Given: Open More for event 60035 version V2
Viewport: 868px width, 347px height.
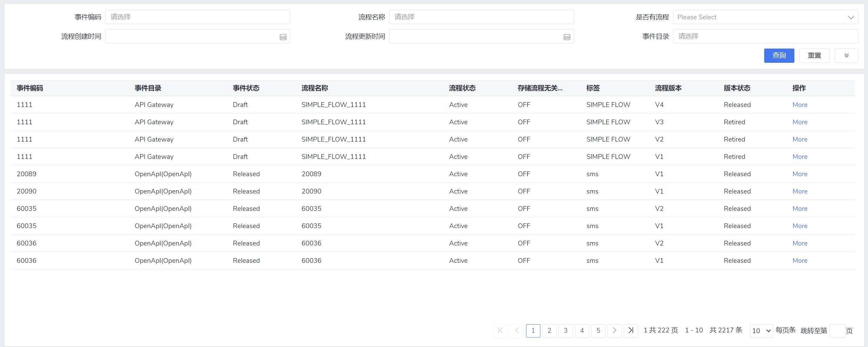Looking at the screenshot, I should (x=800, y=208).
